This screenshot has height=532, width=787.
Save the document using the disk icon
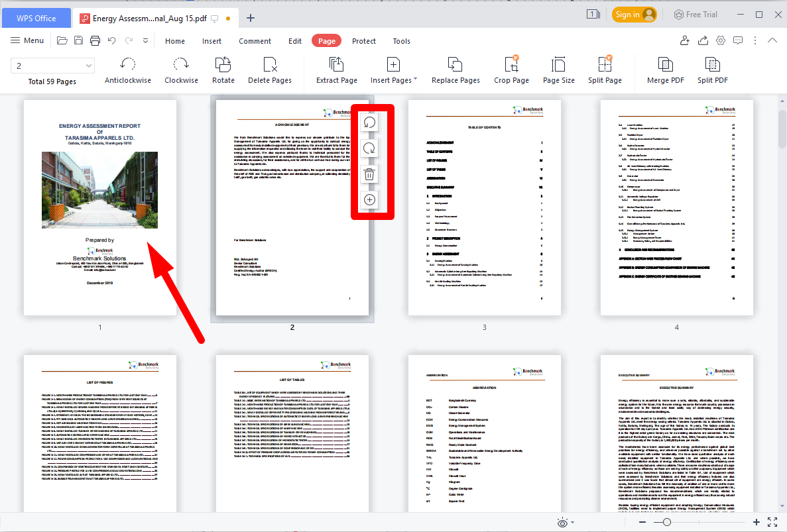point(78,40)
